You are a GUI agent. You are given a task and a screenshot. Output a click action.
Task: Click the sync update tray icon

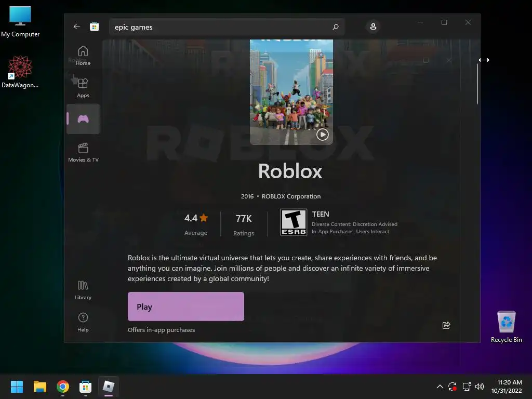453,387
